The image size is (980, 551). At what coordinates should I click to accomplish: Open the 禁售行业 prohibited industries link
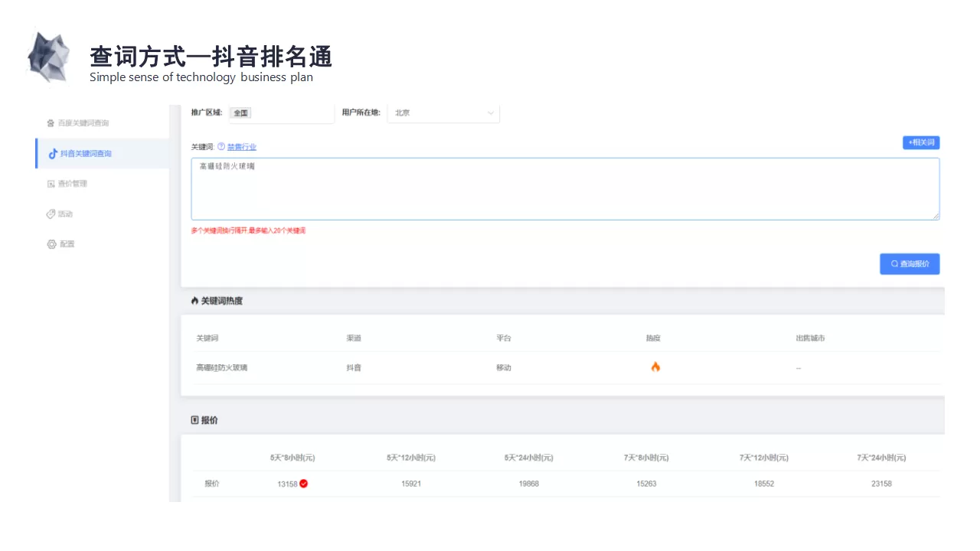tap(242, 147)
